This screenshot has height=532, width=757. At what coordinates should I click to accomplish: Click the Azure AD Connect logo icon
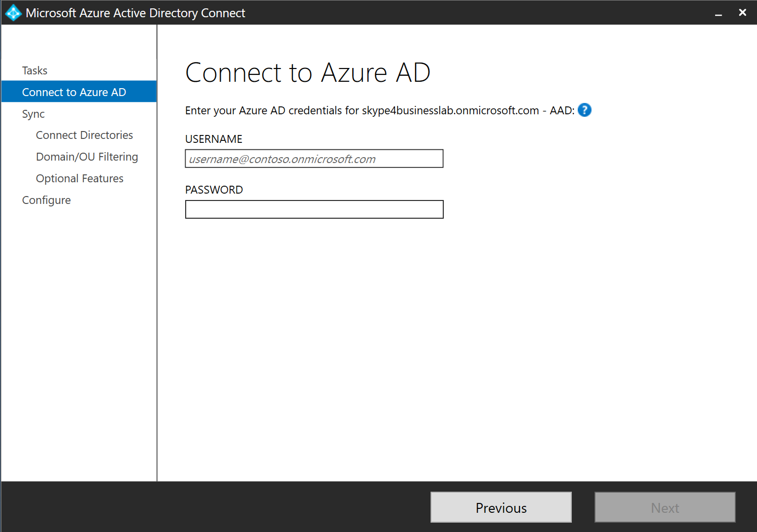tap(13, 13)
